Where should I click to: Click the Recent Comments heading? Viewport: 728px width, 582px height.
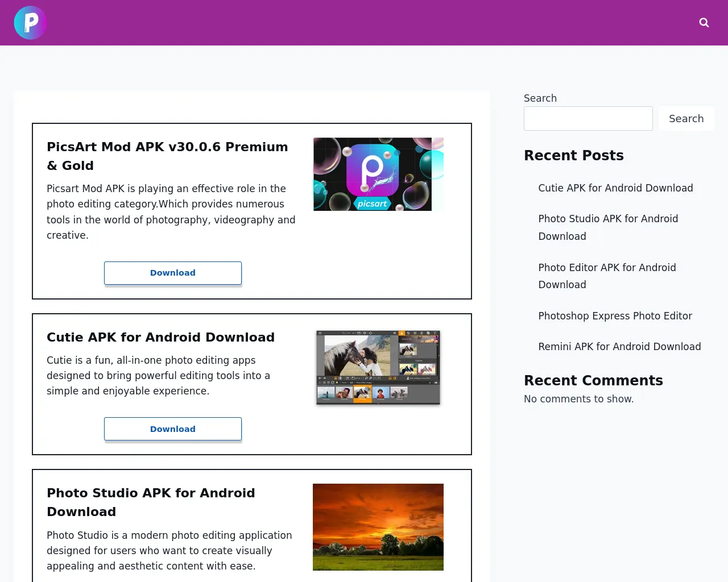(593, 380)
